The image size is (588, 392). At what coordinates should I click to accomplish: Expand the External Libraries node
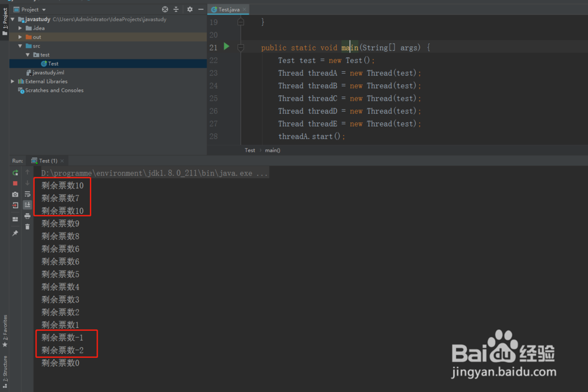tap(12, 81)
